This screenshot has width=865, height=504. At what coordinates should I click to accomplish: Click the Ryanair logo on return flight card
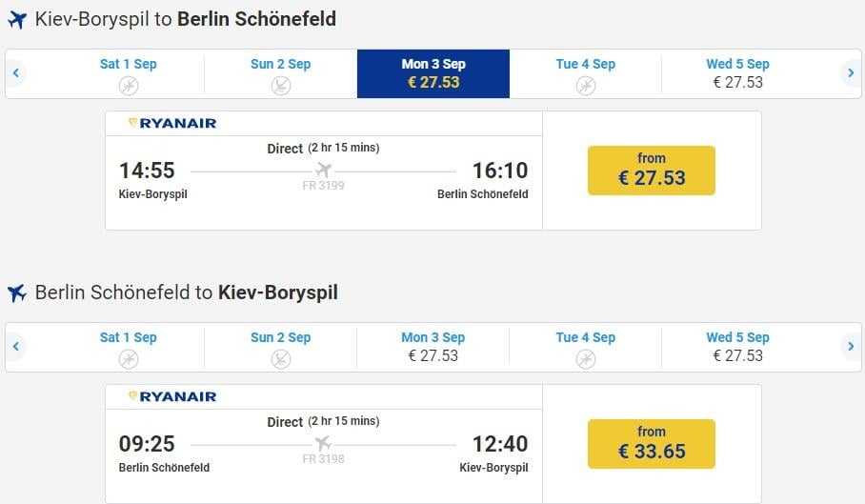172,396
